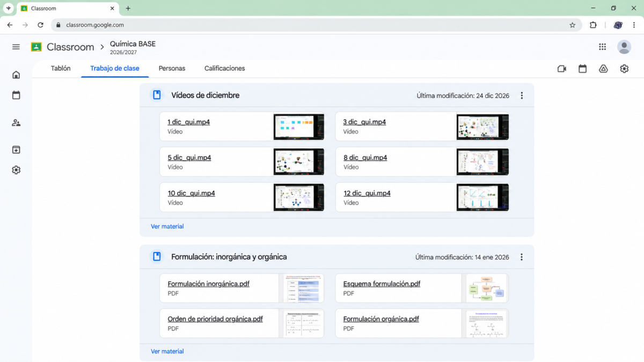Click the Google Classroom logo
644x362 pixels.
click(x=36, y=47)
